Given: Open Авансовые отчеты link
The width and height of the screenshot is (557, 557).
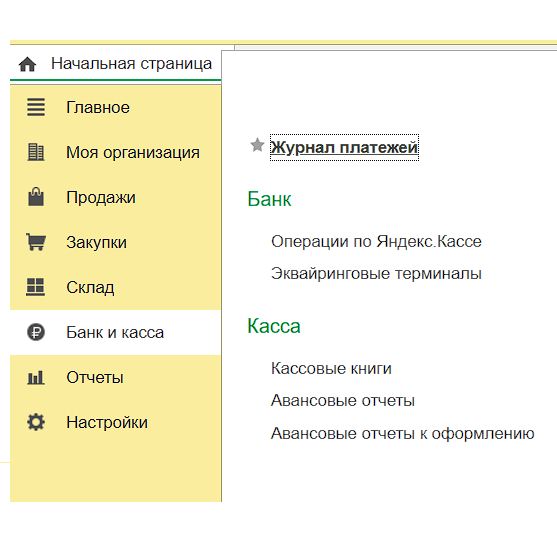Looking at the screenshot, I should pos(343,401).
